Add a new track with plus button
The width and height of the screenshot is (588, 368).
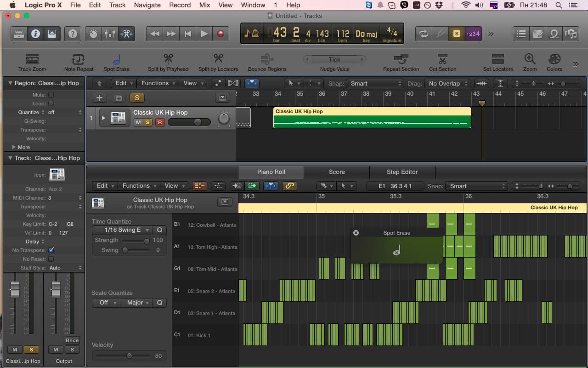click(99, 98)
